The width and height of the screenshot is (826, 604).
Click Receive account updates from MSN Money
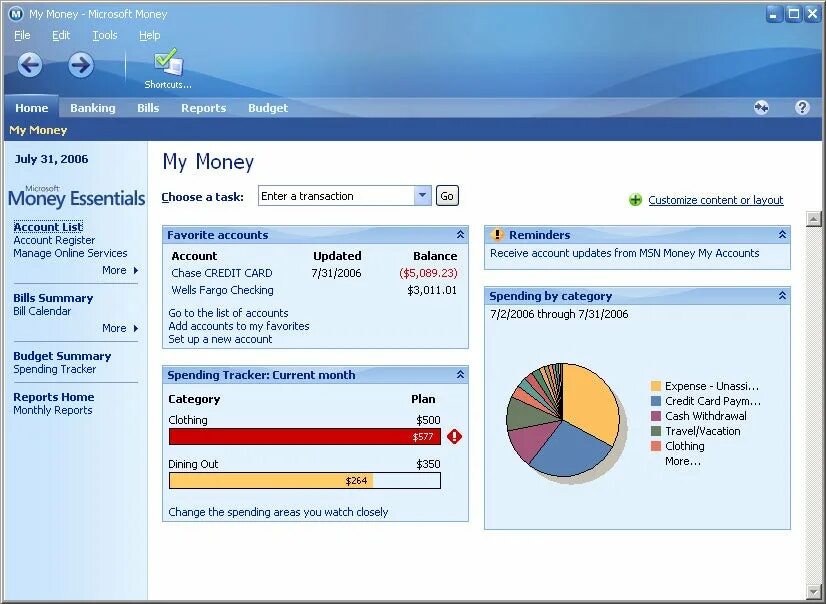point(625,253)
